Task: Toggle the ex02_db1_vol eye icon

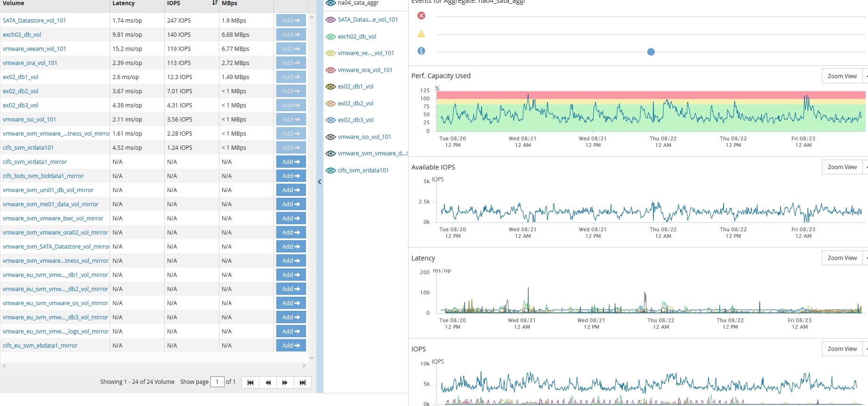Action: click(x=331, y=87)
